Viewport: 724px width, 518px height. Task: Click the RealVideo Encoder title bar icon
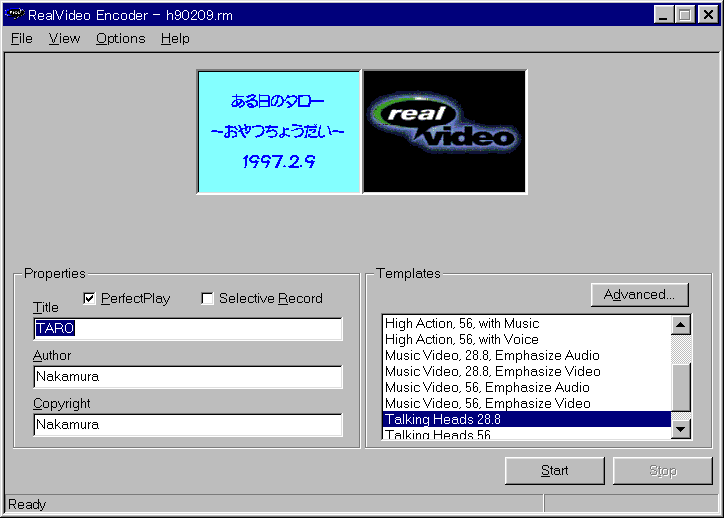15,15
